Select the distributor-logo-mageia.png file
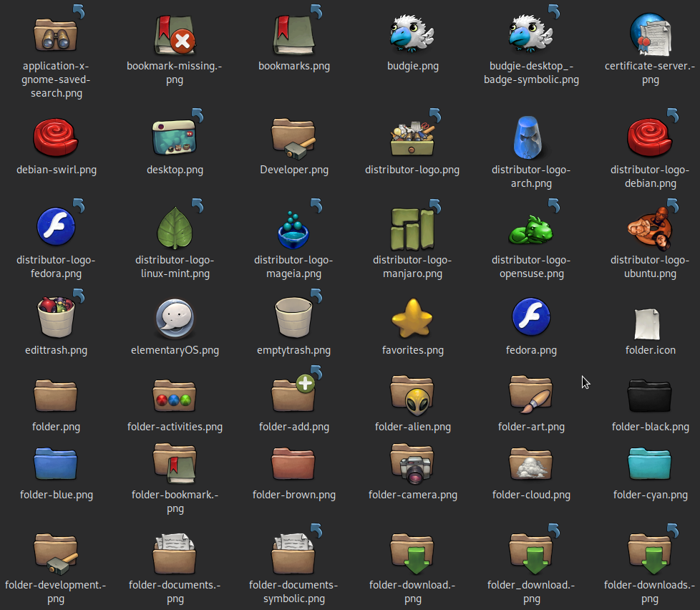This screenshot has width=700, height=610. 293,228
